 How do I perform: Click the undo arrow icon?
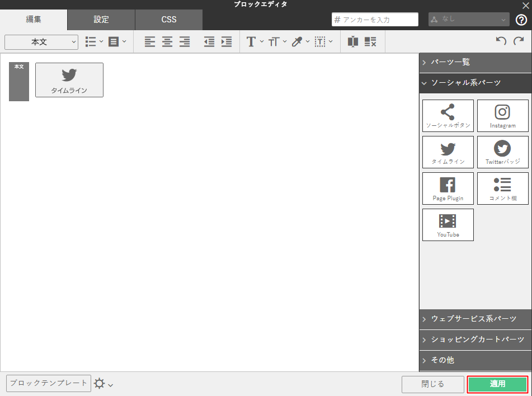click(501, 41)
